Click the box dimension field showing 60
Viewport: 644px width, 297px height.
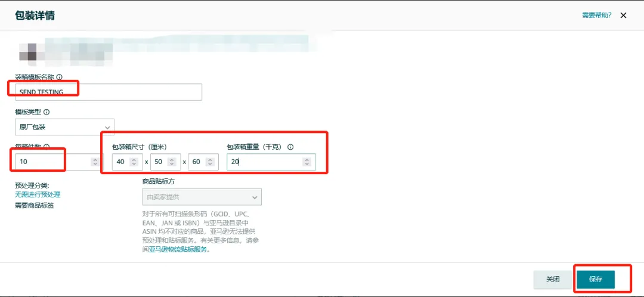(x=203, y=162)
